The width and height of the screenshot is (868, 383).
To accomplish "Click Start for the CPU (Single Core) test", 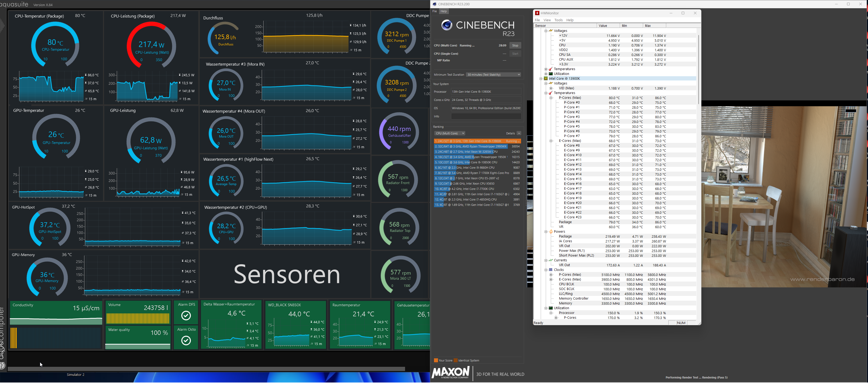I will point(515,54).
